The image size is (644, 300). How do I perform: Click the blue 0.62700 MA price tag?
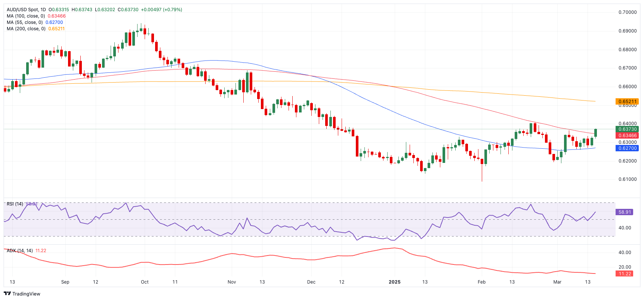(627, 148)
